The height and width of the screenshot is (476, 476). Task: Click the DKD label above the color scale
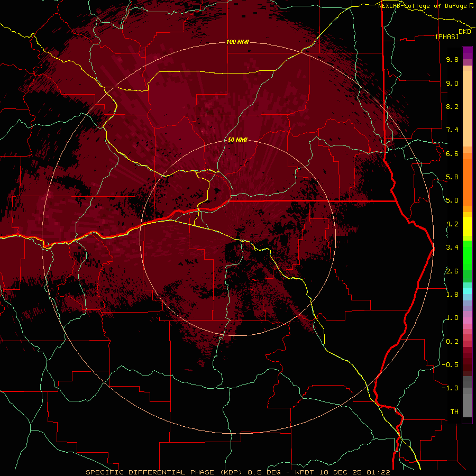pyautogui.click(x=464, y=32)
